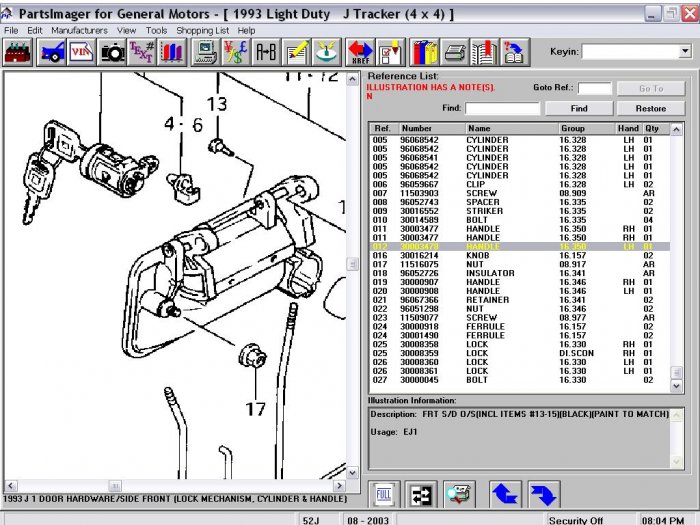Select the row 027 30000045 BOLT
Screen dimensions: 700x525
[x=520, y=380]
